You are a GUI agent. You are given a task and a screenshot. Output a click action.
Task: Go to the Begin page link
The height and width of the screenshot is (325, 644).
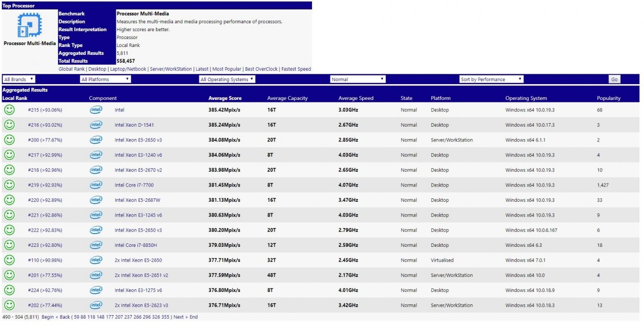point(48,317)
